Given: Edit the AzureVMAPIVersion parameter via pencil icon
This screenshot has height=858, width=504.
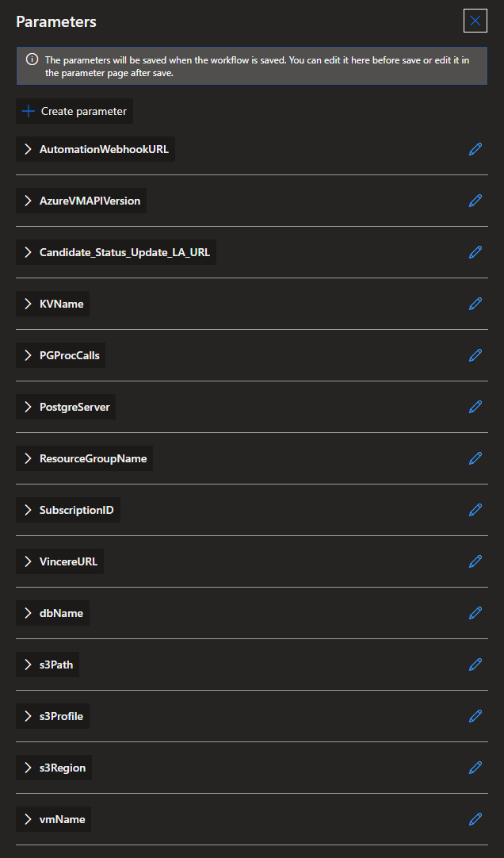Looking at the screenshot, I should point(475,201).
